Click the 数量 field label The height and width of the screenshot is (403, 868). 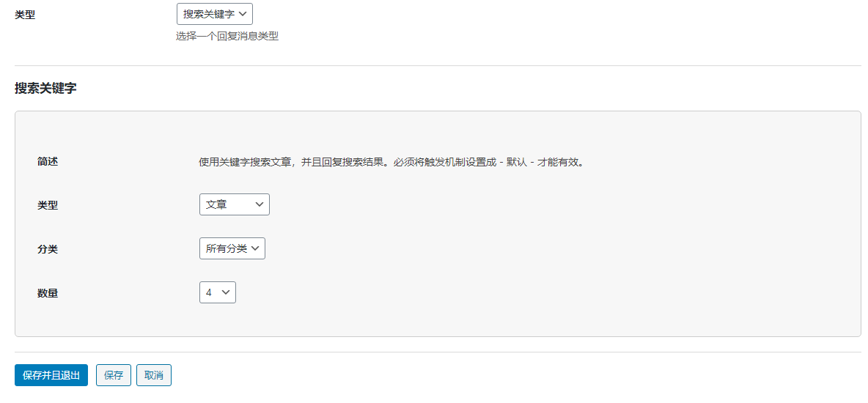pos(48,293)
